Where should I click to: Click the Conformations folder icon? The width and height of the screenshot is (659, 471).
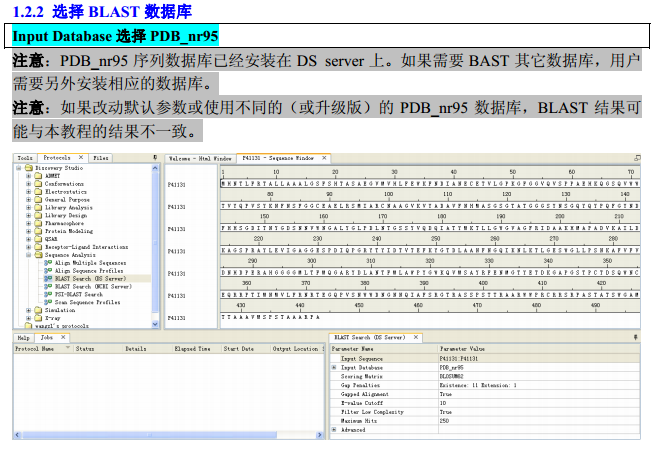38,184
